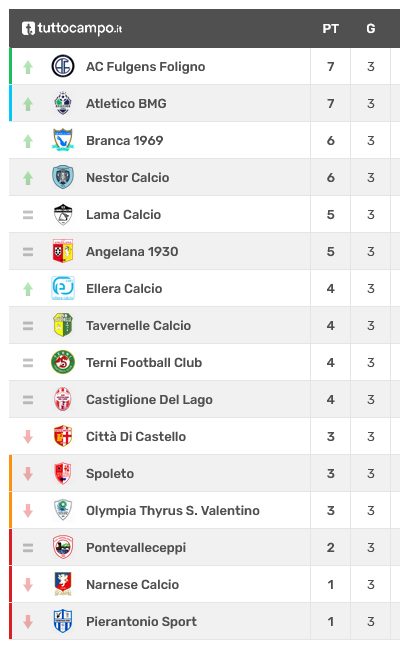Click Terni Football Club round badge
The height and width of the screenshot is (647, 400).
coord(63,362)
